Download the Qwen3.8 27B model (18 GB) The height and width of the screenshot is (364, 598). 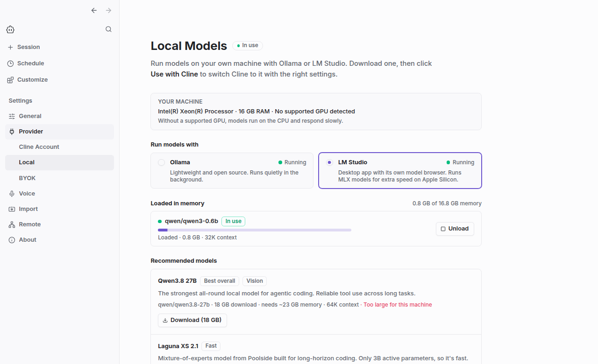(192, 320)
